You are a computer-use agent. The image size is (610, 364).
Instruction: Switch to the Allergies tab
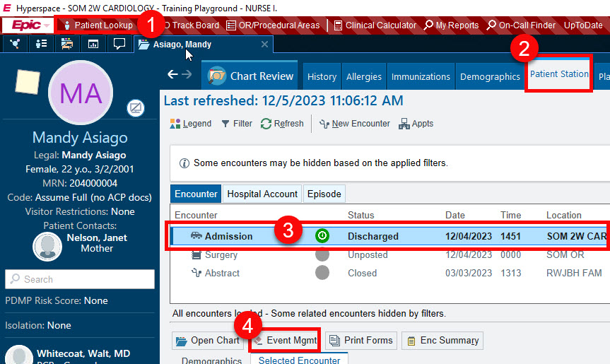tap(364, 77)
